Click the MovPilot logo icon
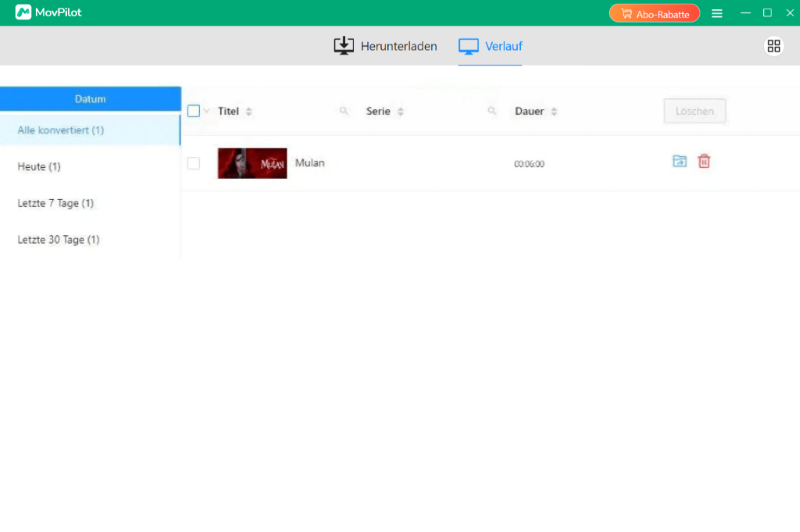Viewport: 800px width, 532px height. click(23, 12)
